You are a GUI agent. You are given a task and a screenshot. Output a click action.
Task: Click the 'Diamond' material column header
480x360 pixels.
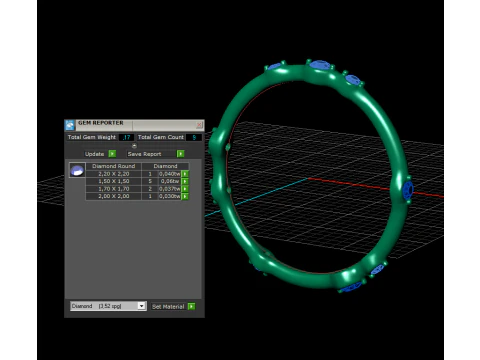[x=165, y=166]
